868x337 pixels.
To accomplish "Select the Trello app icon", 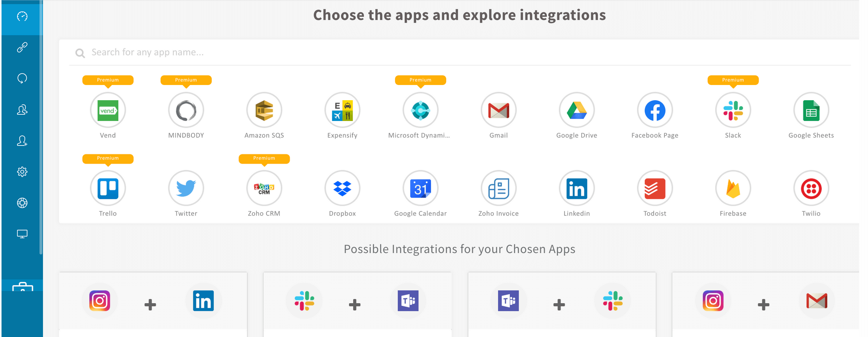I will coord(108,188).
